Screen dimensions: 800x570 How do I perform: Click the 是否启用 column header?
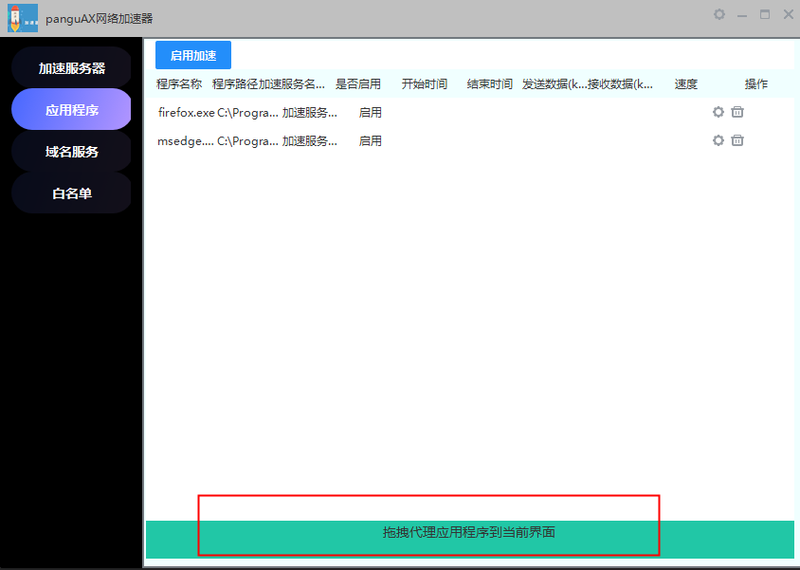[358, 84]
